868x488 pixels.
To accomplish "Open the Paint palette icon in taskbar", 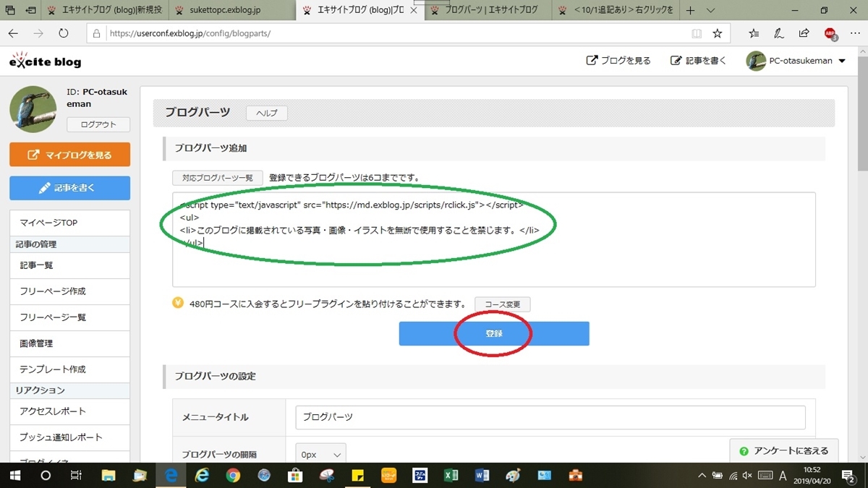I will tap(512, 475).
